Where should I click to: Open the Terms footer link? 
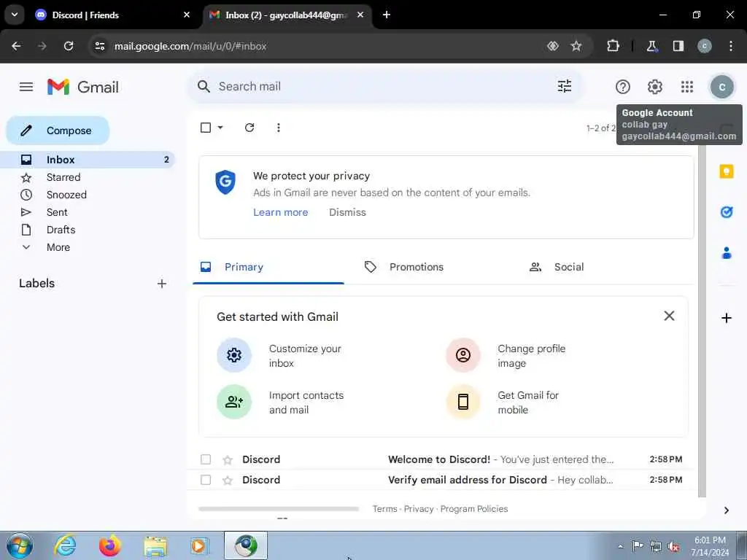point(385,509)
